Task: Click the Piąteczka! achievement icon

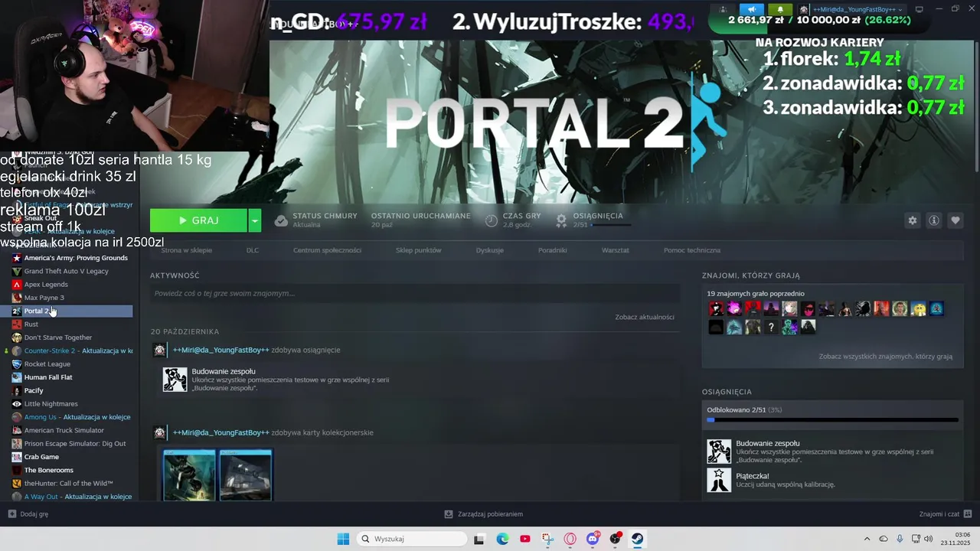Action: 719,480
